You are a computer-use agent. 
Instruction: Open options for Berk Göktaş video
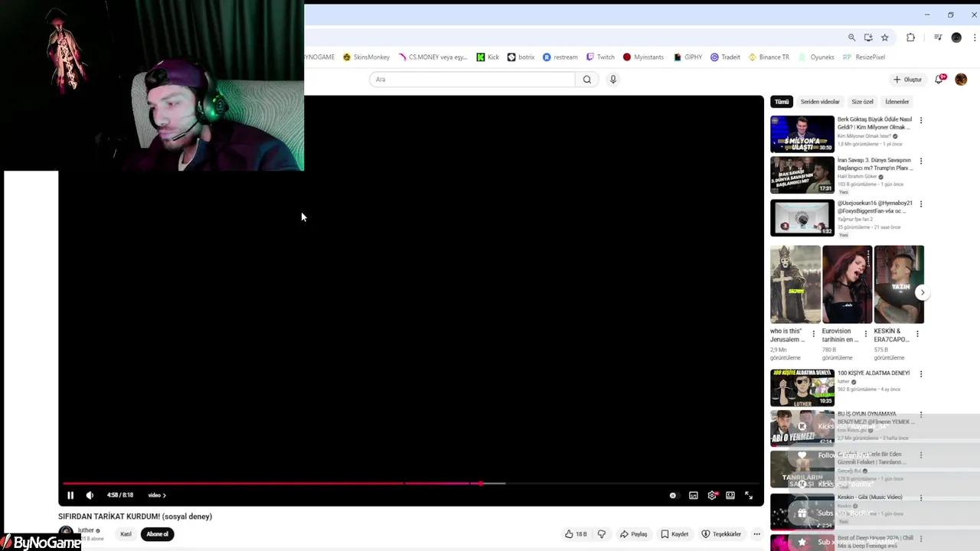point(921,120)
